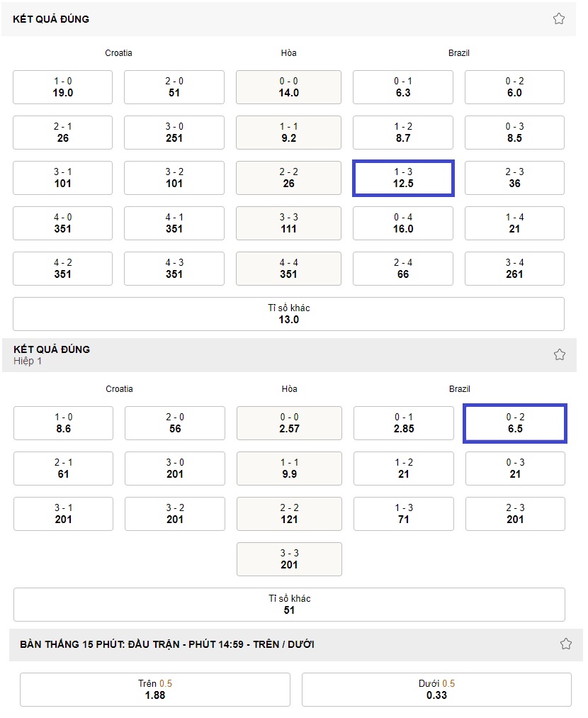Choose Brazil 3-4 at odds 261
588x718 pixels.
point(515,269)
